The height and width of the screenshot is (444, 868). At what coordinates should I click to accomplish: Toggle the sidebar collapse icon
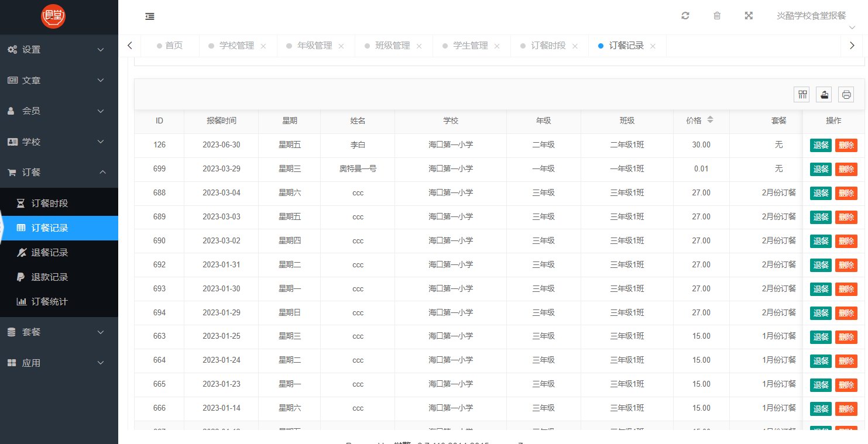pos(150,16)
